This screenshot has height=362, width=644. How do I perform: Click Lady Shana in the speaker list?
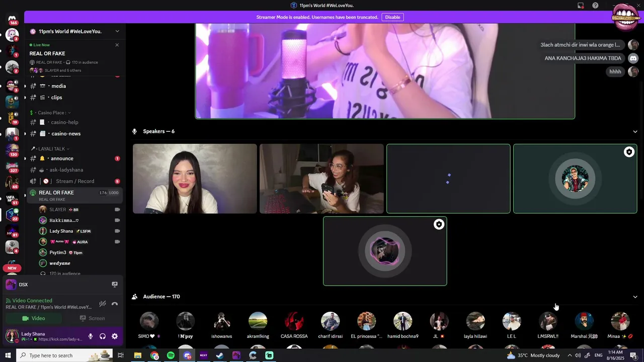pos(79,231)
